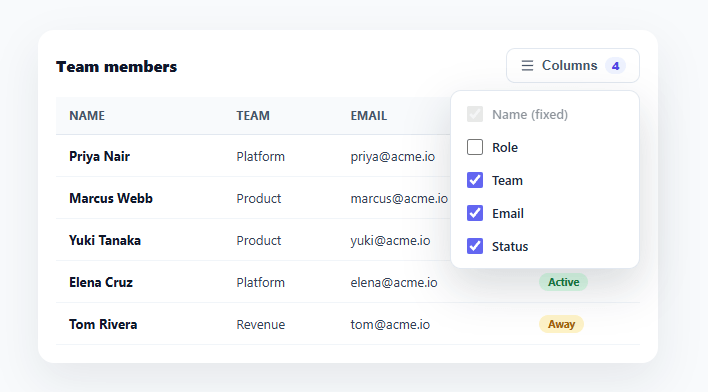The image size is (708, 392).
Task: Open the Columns dropdown button
Action: [573, 65]
